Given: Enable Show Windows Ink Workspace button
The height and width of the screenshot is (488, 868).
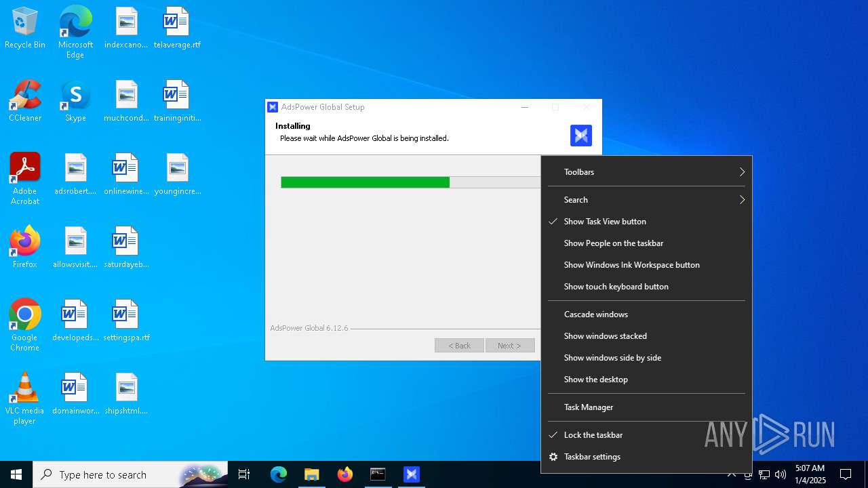Looking at the screenshot, I should [x=646, y=265].
